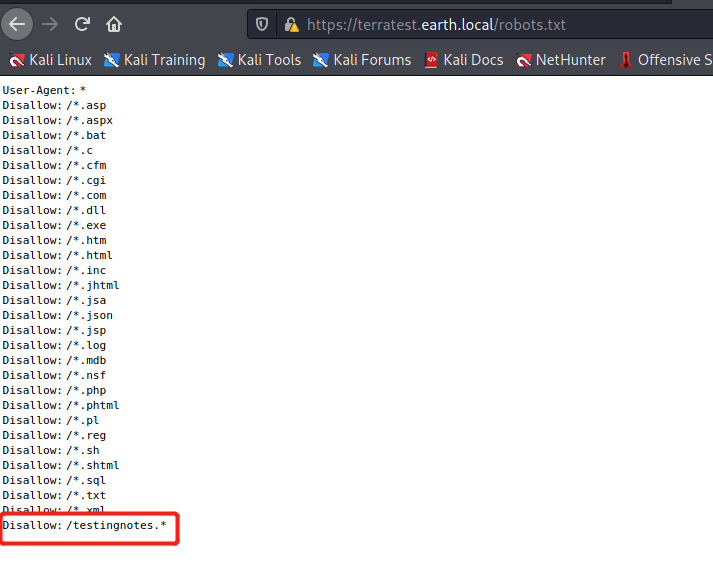Go back to the previous page
The height and width of the screenshot is (569, 713).
tap(17, 24)
